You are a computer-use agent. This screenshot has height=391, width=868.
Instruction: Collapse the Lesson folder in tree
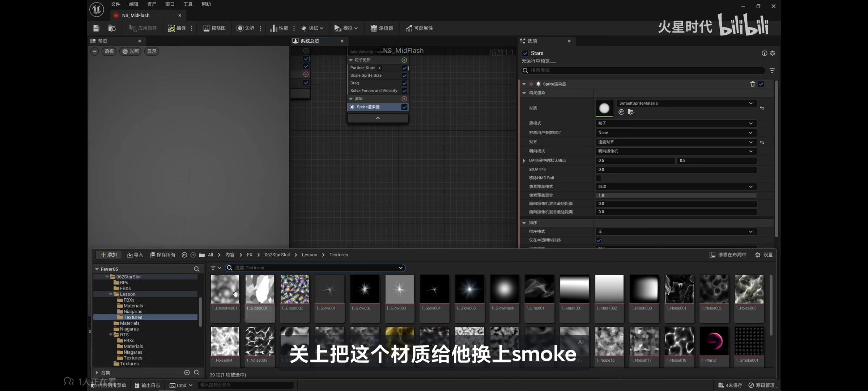coord(111,294)
